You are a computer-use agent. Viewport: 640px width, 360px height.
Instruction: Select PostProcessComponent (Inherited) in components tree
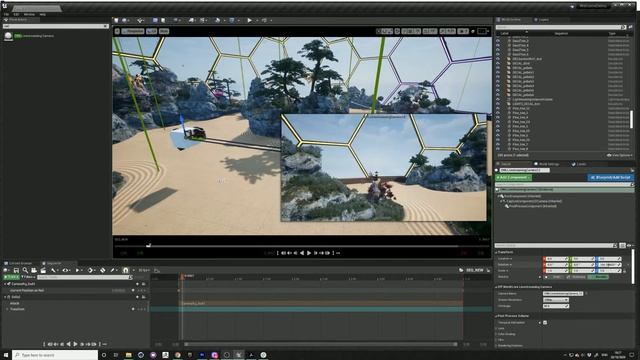[532, 206]
